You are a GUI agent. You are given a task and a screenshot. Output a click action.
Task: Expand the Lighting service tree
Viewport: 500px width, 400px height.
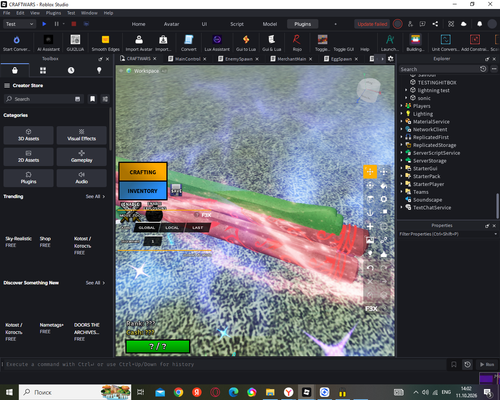pyautogui.click(x=402, y=114)
